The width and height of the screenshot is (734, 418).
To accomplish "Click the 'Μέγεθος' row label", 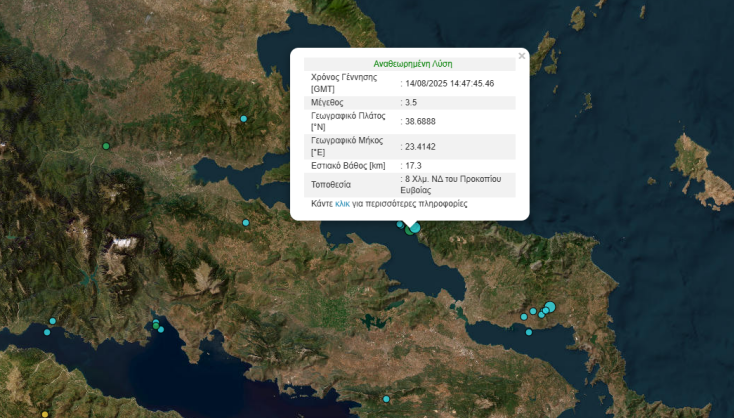I will point(329,102).
